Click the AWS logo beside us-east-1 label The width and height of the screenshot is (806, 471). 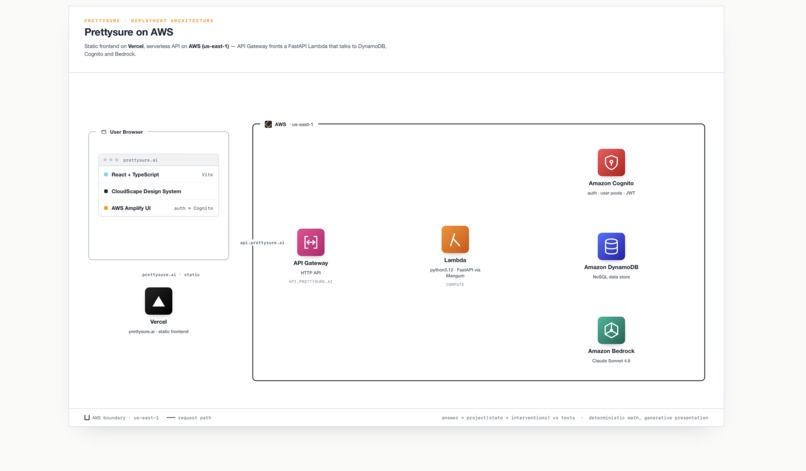click(268, 124)
